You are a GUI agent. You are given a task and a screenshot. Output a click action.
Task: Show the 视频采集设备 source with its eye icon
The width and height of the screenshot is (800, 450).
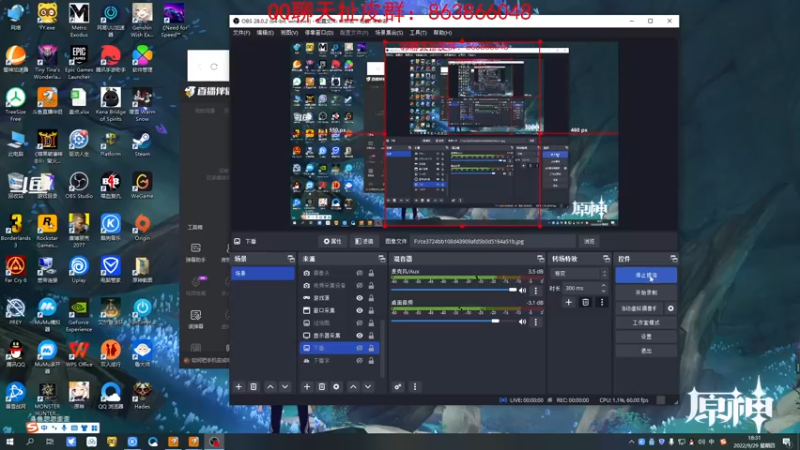360,285
